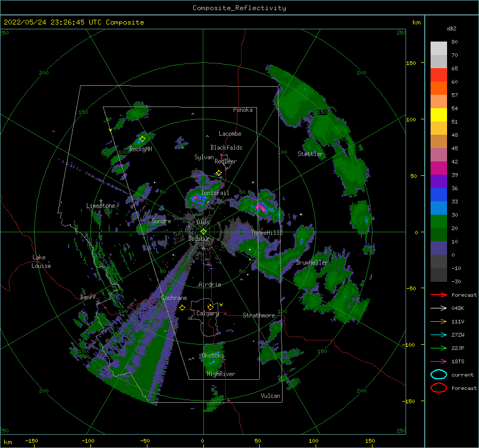The height and width of the screenshot is (448, 479).
Task: Click the magenta 18TS arrow in legend
Action: (x=439, y=361)
